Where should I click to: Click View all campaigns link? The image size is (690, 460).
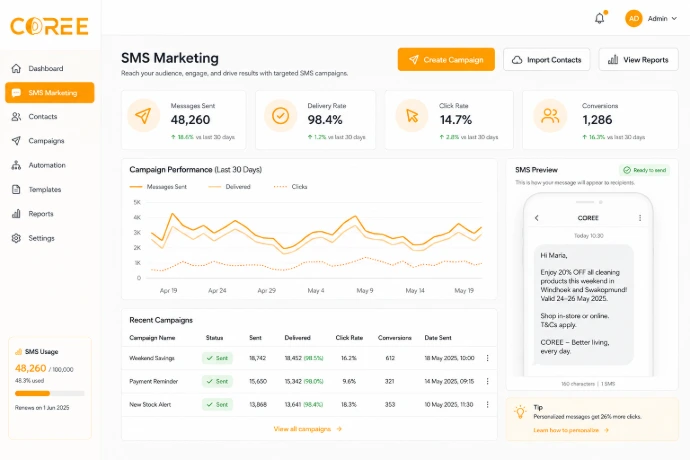click(x=308, y=429)
